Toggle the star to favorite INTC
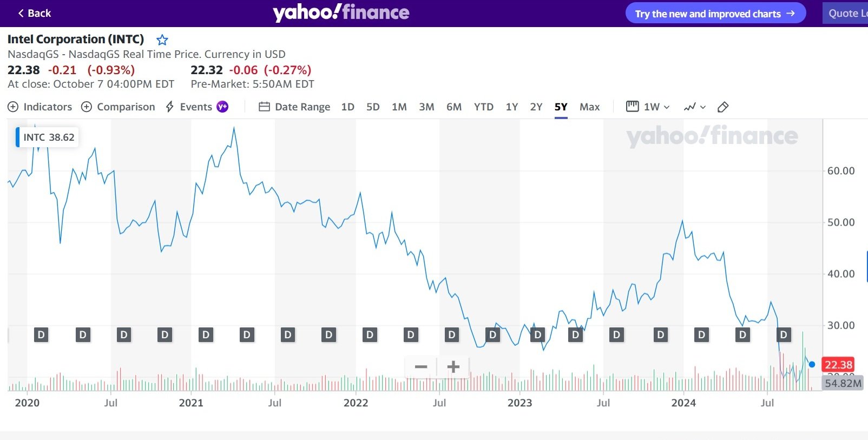This screenshot has width=868, height=440. point(162,40)
